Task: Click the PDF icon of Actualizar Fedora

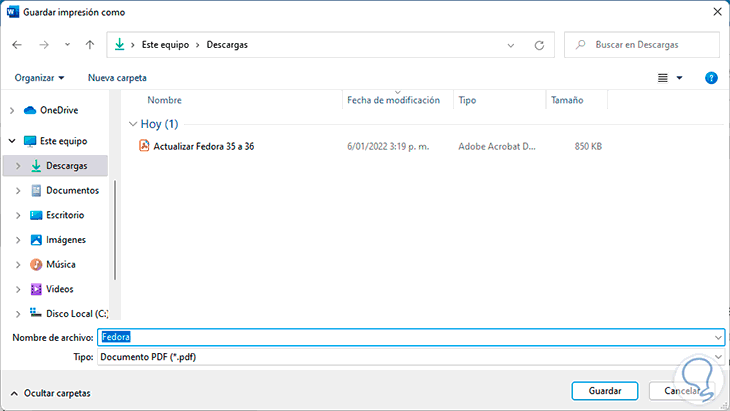Action: [x=144, y=146]
